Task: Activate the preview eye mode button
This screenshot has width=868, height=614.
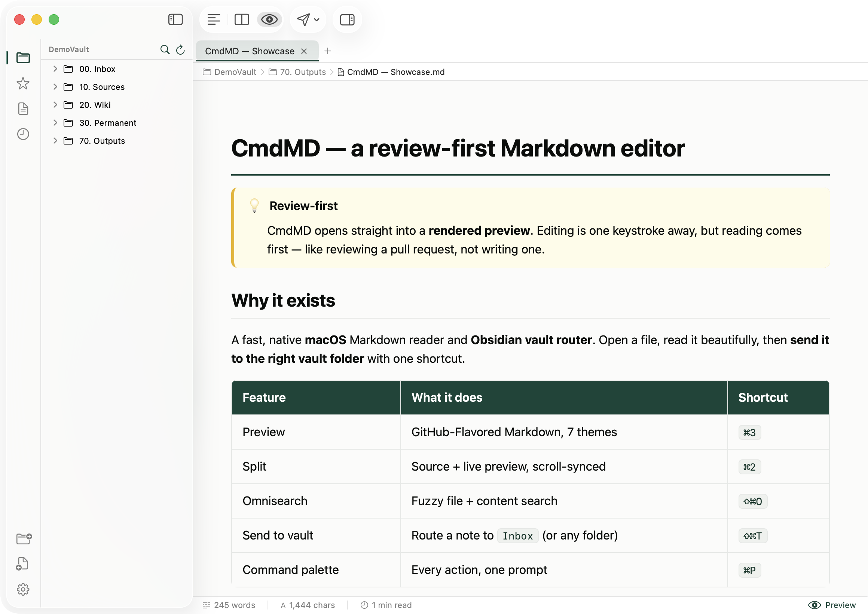Action: (x=269, y=19)
